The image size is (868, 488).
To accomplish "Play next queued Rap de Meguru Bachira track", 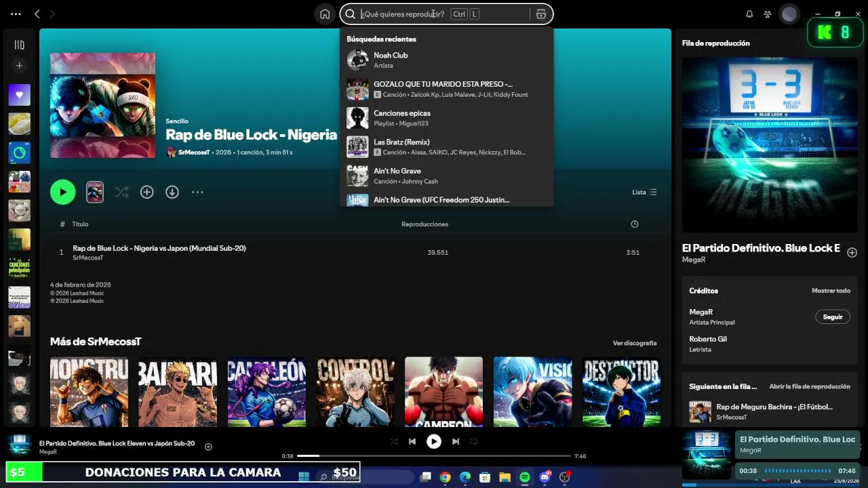I will click(x=700, y=411).
